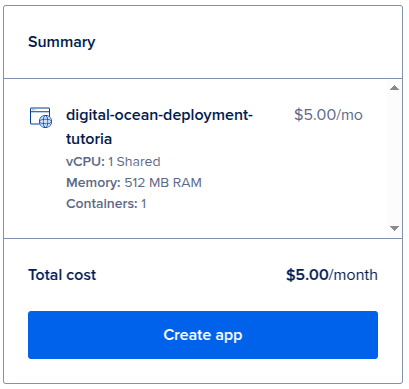The image size is (409, 389).
Task: Click the Containers count value 1
Action: point(144,204)
